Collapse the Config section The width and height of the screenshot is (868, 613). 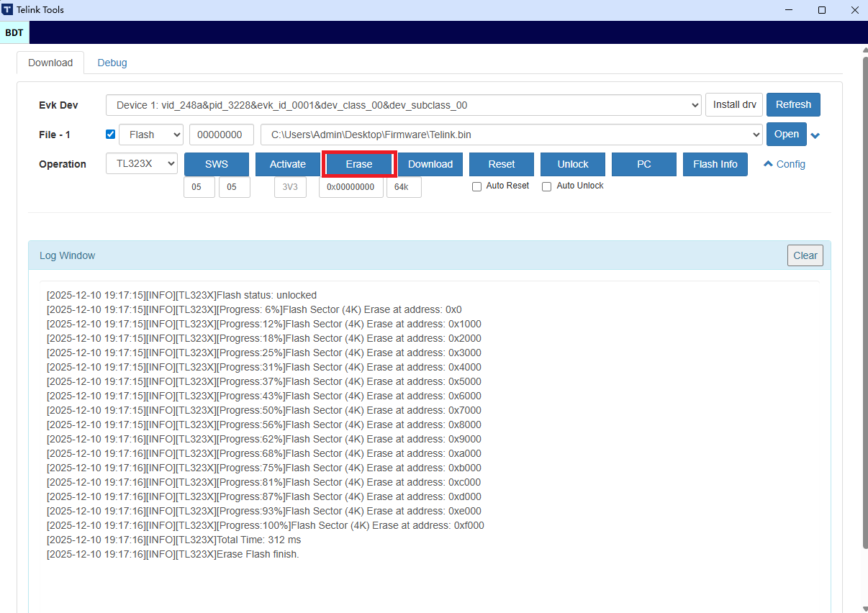click(783, 164)
